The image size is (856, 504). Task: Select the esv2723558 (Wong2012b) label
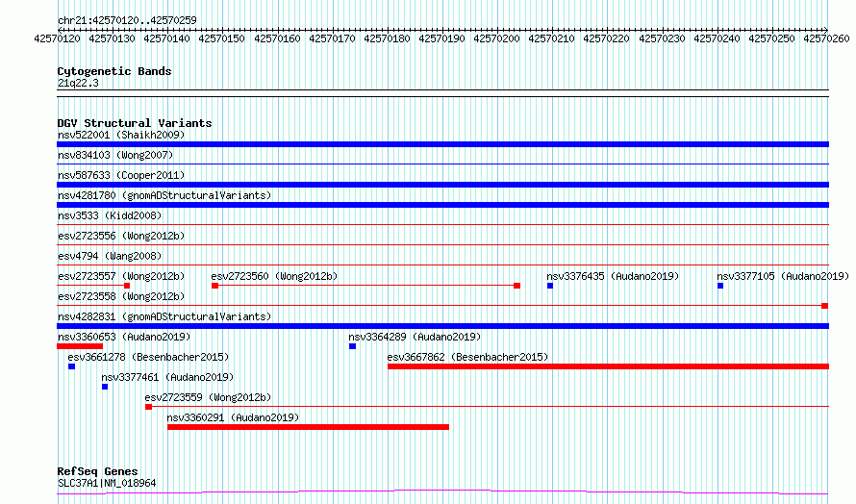pyautogui.click(x=121, y=296)
